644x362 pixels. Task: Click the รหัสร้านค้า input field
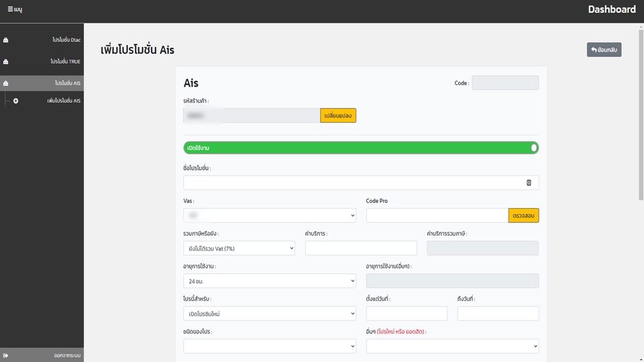(x=252, y=116)
